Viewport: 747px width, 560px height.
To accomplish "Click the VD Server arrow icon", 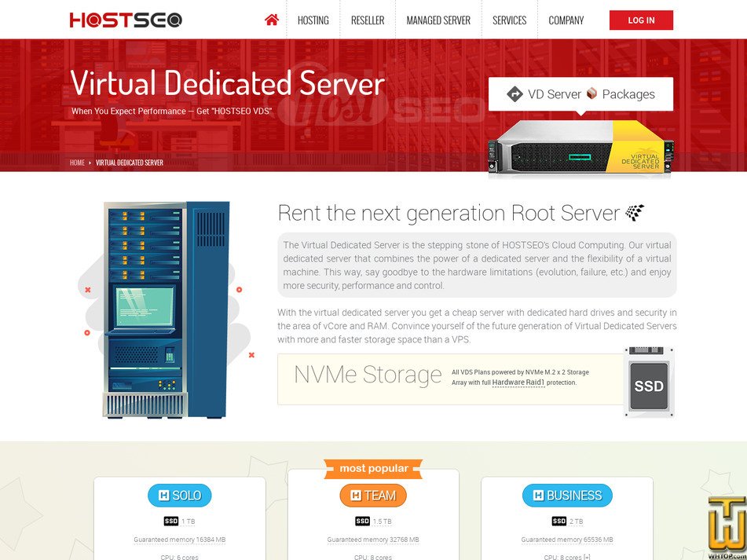I will (x=515, y=93).
